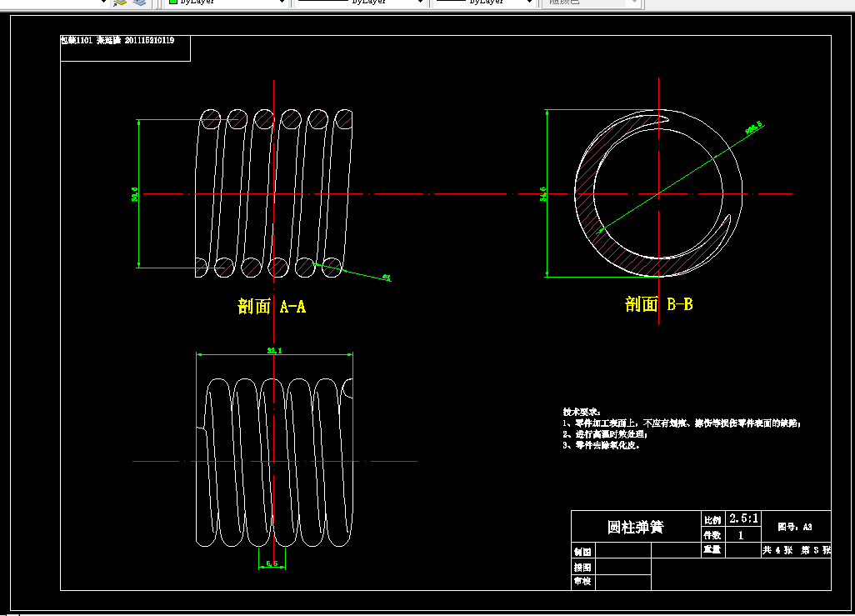Viewport: 855px width, 616px height.
Task: Click the 审核 cell in the title block
Action: pyautogui.click(x=582, y=582)
